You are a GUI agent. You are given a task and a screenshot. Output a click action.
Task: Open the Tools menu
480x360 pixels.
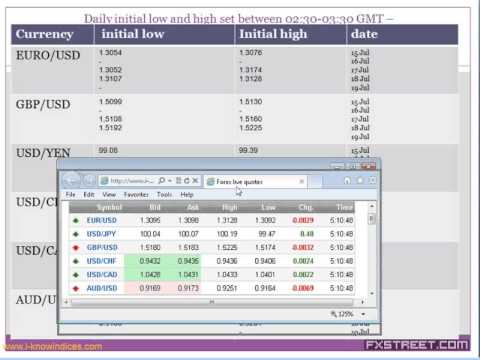164,195
